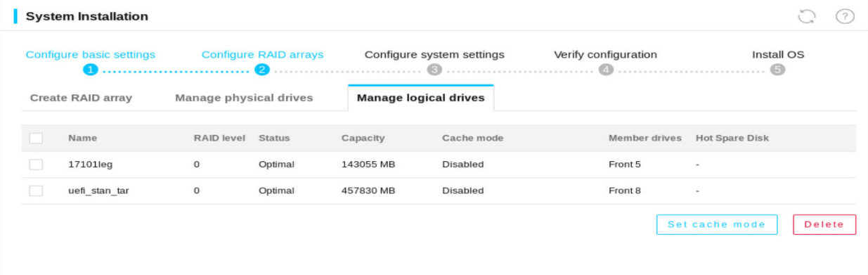Open Configure RAID arrays step label
Image resolution: width=868 pixels, height=275 pixels.
[x=262, y=54]
